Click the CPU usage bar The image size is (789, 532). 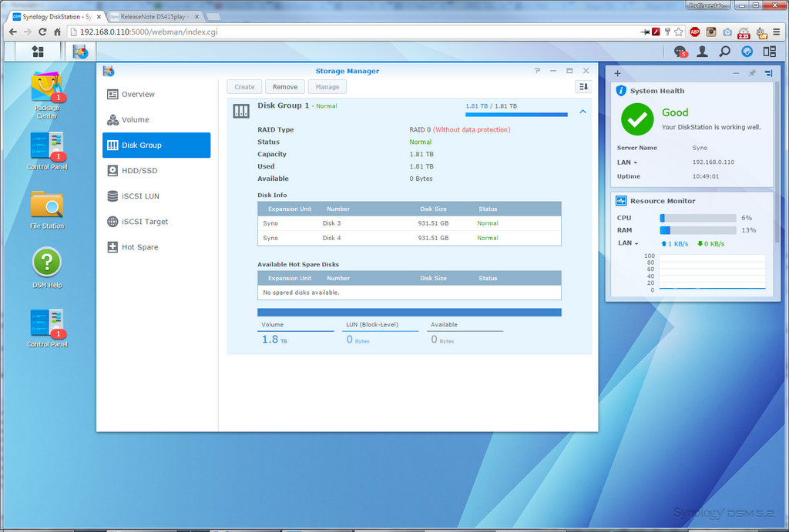698,218
